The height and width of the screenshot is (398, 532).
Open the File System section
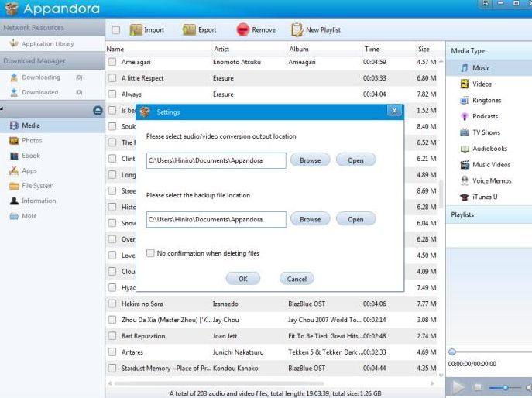(x=37, y=186)
